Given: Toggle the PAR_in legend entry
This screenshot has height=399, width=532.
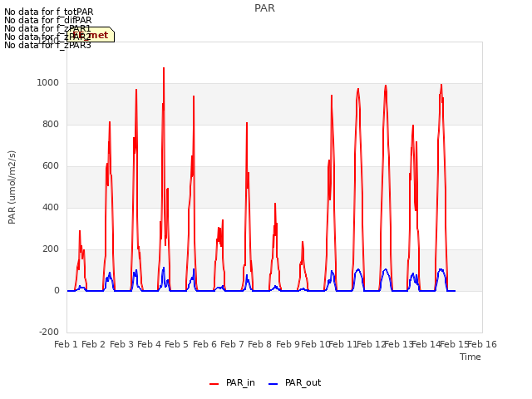Looking at the screenshot, I should (232, 382).
